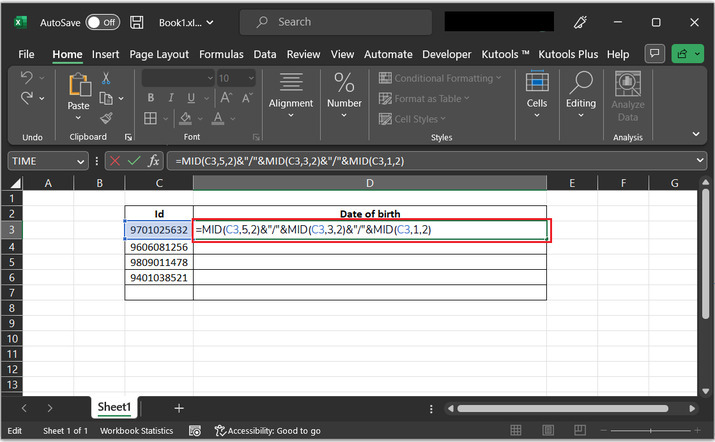Switch to the Data tab

265,54
